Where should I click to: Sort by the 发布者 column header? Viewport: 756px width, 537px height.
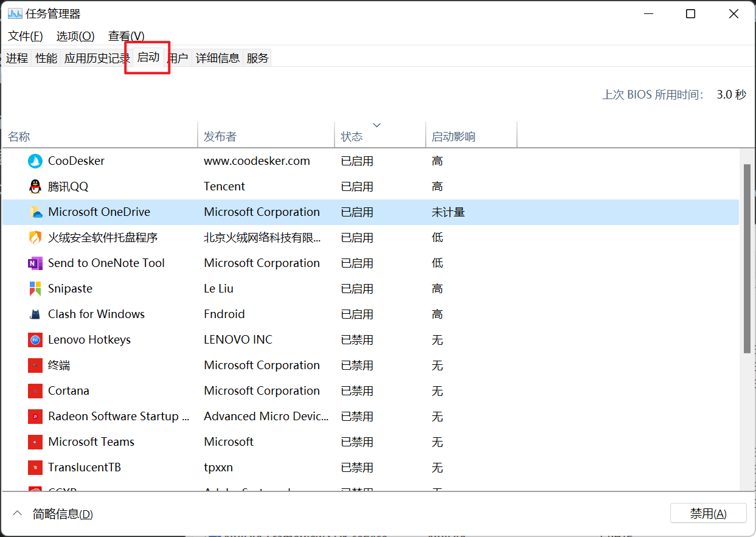266,136
